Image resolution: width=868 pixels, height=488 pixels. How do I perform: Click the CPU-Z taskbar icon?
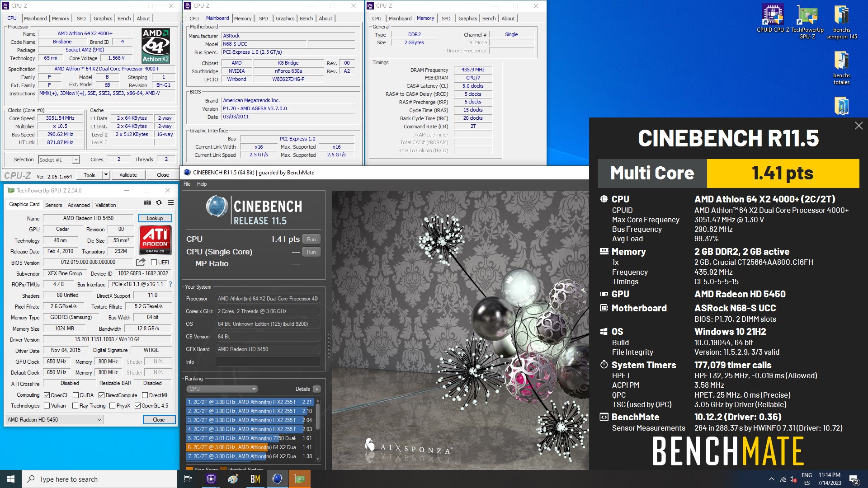click(x=211, y=479)
